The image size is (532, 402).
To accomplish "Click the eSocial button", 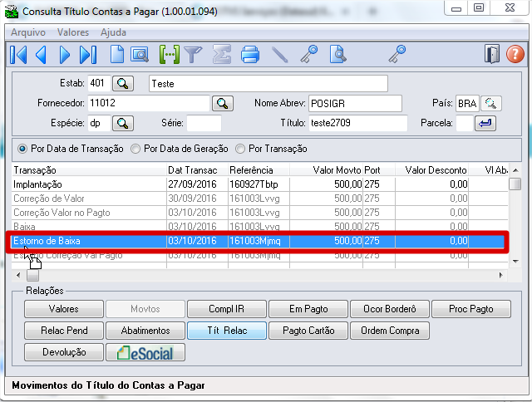I will point(145,352).
